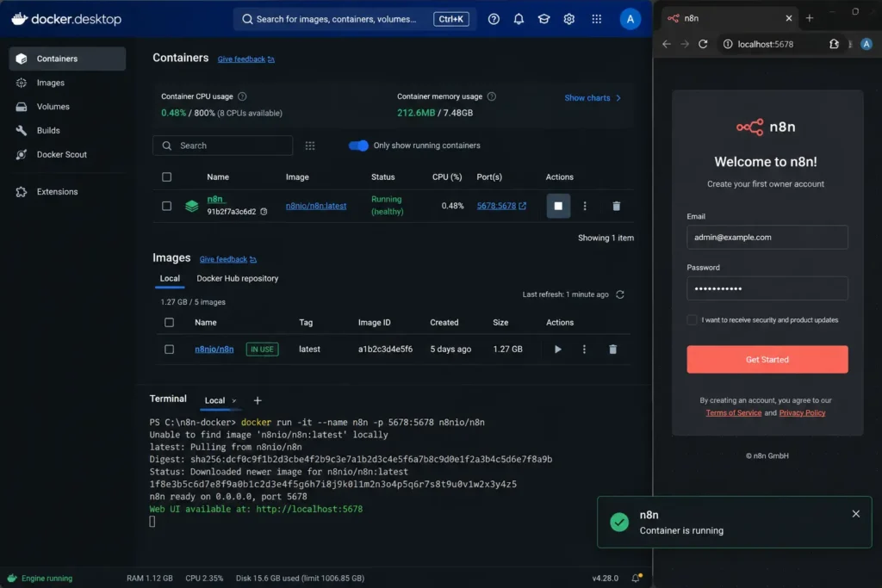Open browser extensions puzzle icon
Viewport: 882px width, 588px height.
pyautogui.click(x=834, y=44)
